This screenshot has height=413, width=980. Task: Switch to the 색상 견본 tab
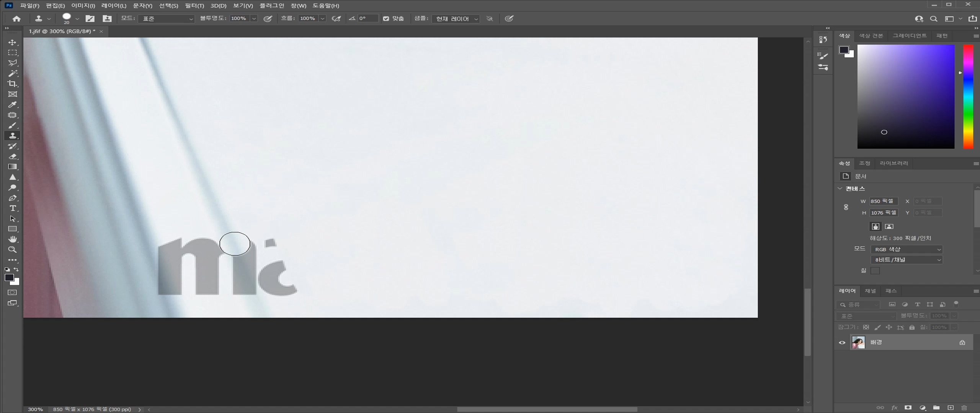[x=871, y=36]
